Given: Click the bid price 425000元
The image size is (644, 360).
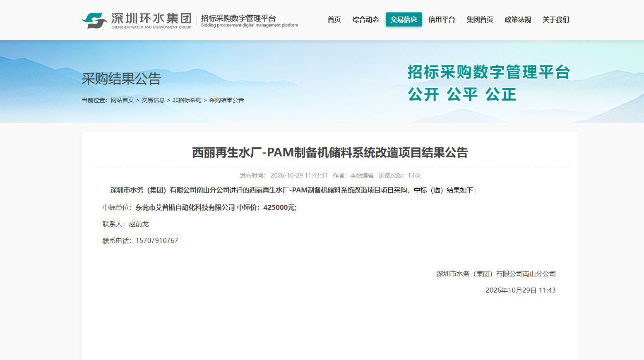Looking at the screenshot, I should click(279, 207).
